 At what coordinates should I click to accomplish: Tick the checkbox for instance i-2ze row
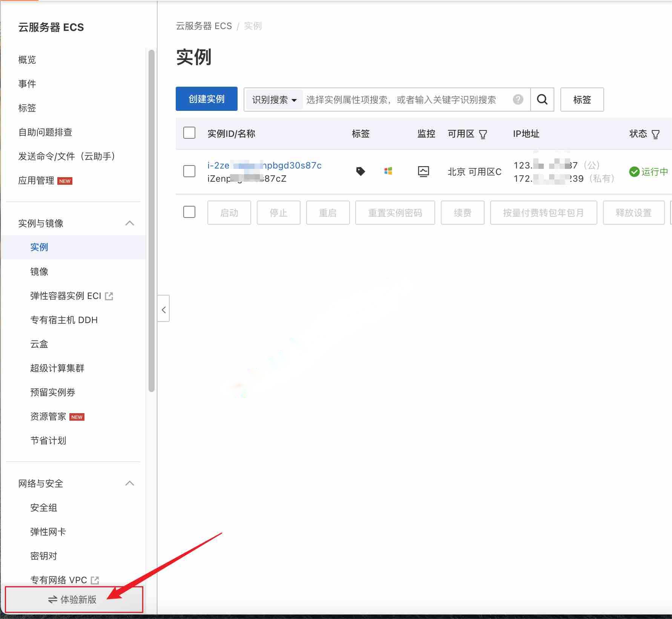[189, 171]
